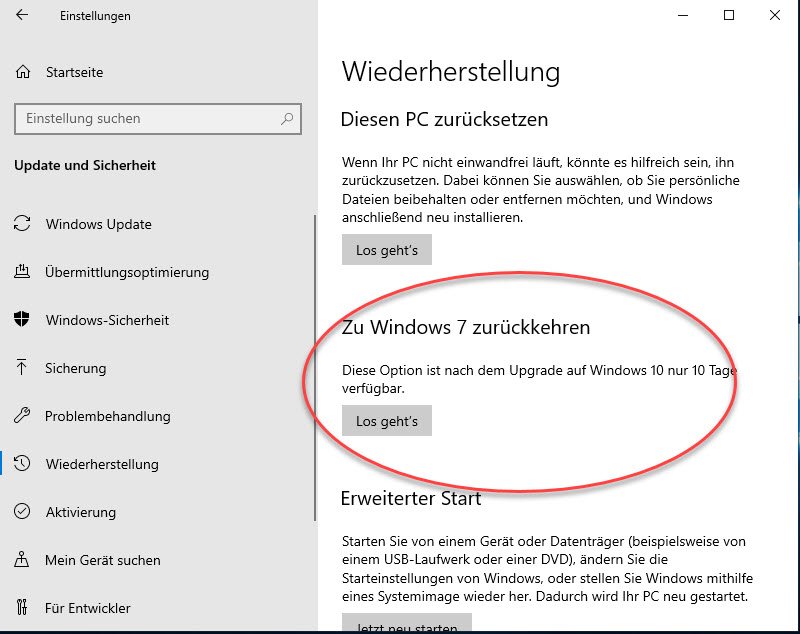Click Jetzt neu starten button

[x=407, y=624]
